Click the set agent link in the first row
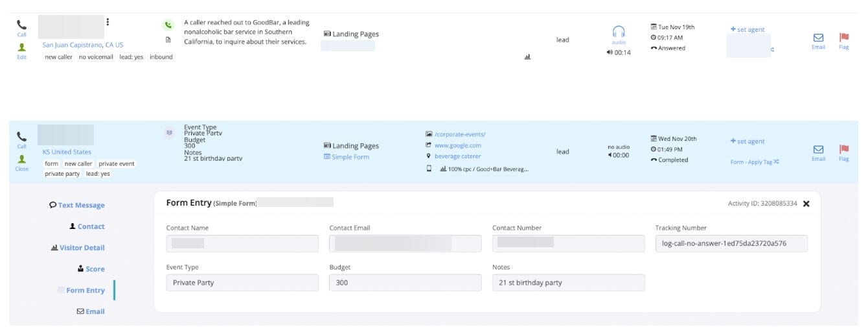The height and width of the screenshot is (336, 868). [x=748, y=29]
